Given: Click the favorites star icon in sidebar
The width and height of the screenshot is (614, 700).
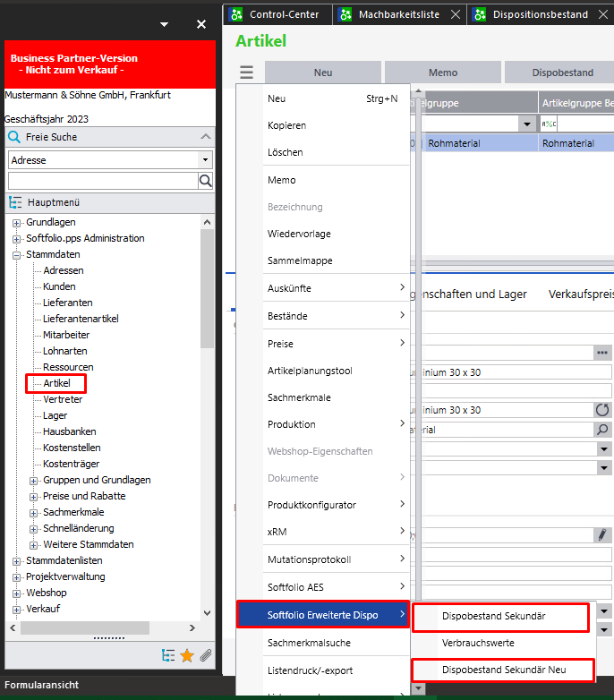Looking at the screenshot, I should pyautogui.click(x=187, y=655).
